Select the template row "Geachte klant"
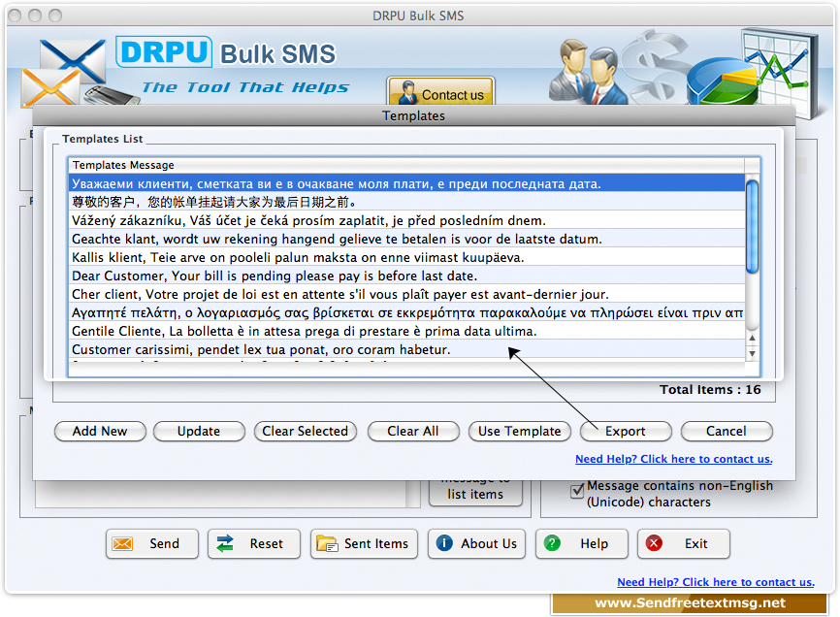Image resolution: width=840 pixels, height=617 pixels. tap(406, 239)
